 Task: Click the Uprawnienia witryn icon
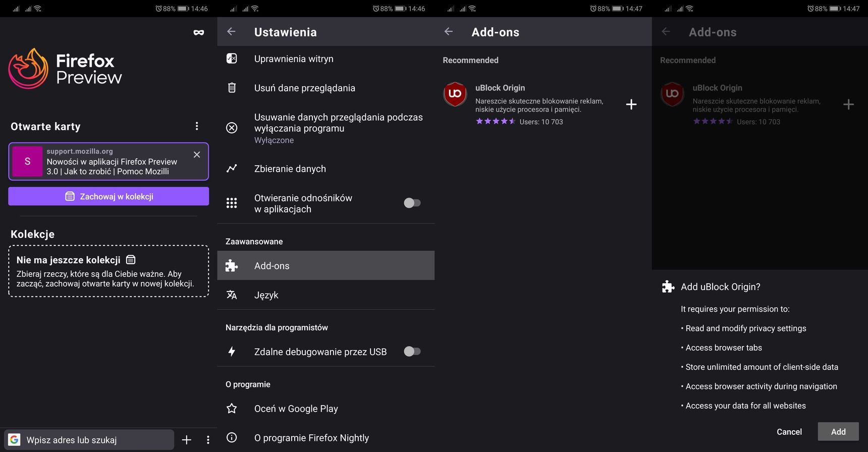pyautogui.click(x=232, y=59)
